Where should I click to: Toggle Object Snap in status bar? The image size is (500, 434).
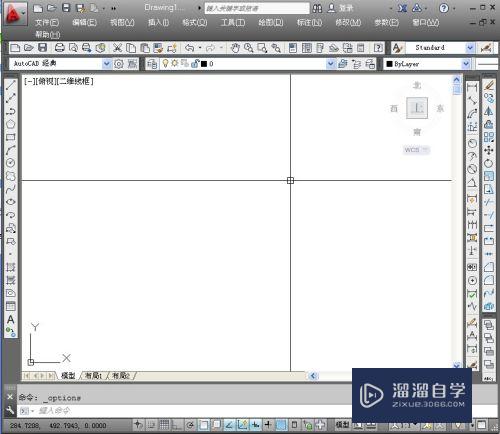tap(203, 425)
